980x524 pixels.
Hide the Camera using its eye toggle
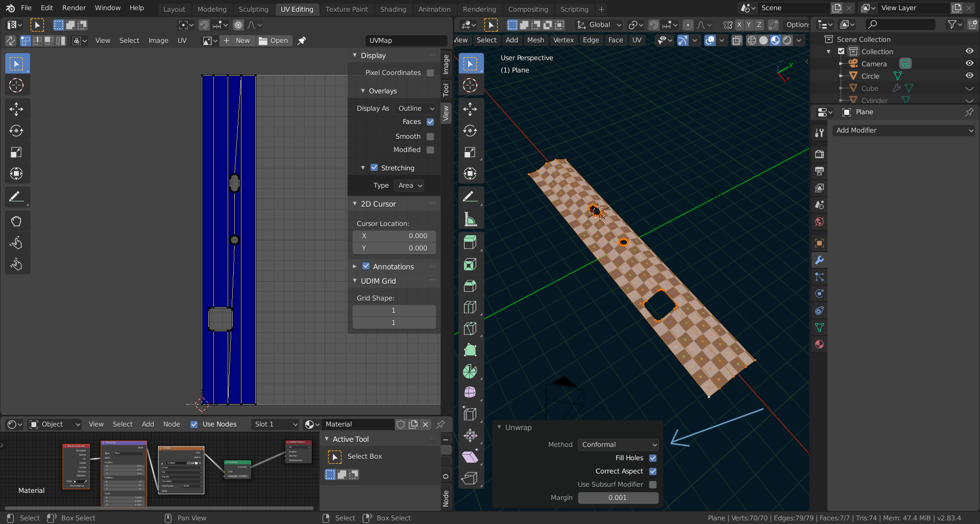click(x=969, y=63)
